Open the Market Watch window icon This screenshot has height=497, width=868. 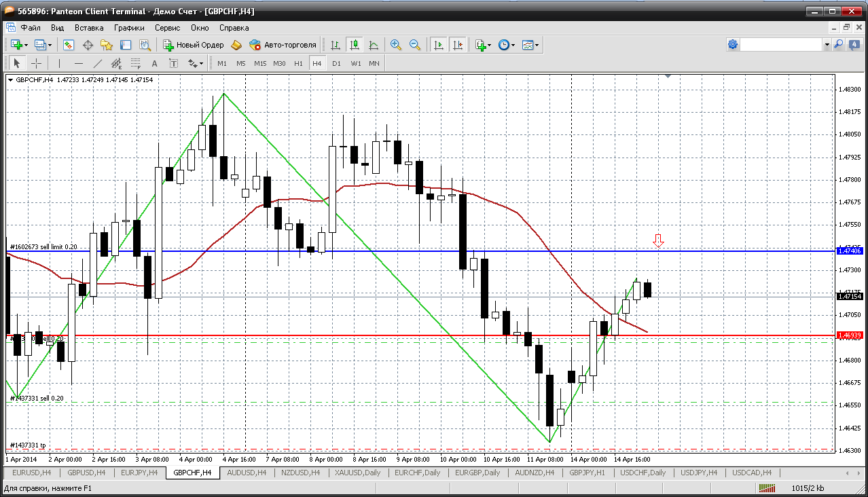click(x=69, y=45)
